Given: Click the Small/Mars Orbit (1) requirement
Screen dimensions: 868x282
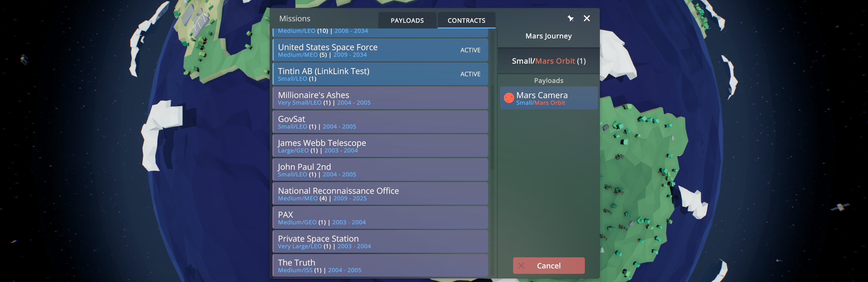Looking at the screenshot, I should click(x=548, y=61).
